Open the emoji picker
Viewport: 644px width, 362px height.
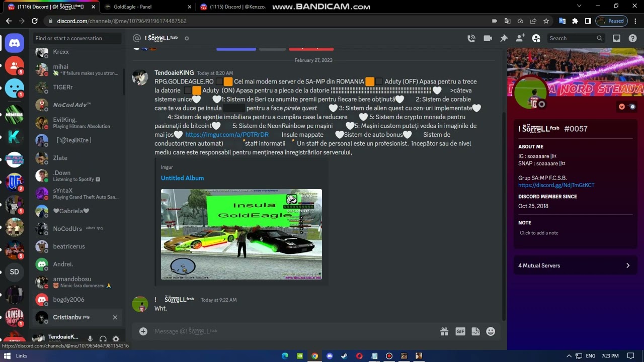point(491,331)
